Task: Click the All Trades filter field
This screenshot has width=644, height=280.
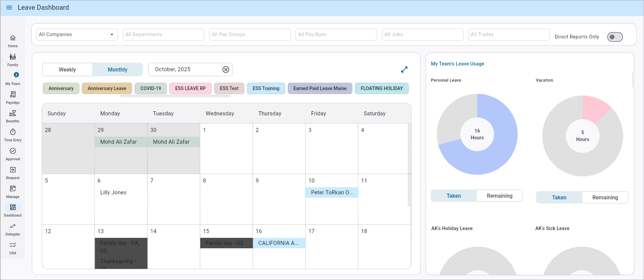Action: point(509,34)
